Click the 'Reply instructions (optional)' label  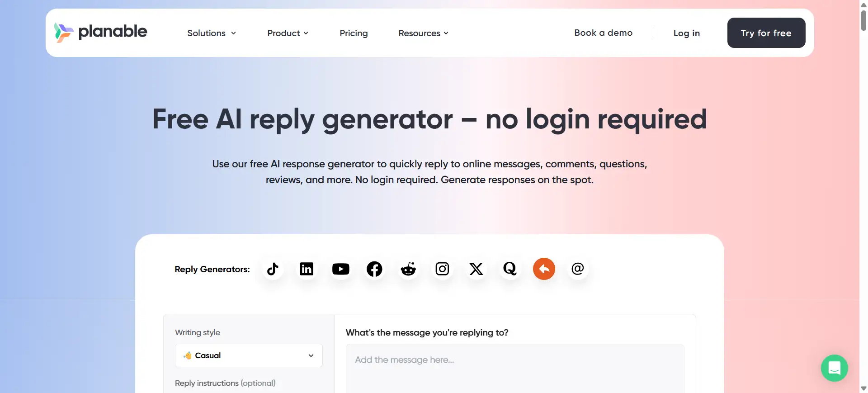pyautogui.click(x=225, y=383)
